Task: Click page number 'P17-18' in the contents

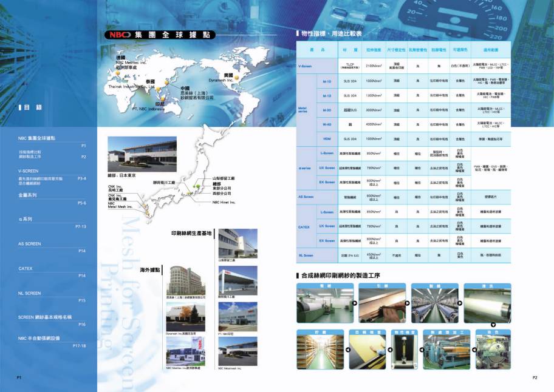Action: [79, 346]
